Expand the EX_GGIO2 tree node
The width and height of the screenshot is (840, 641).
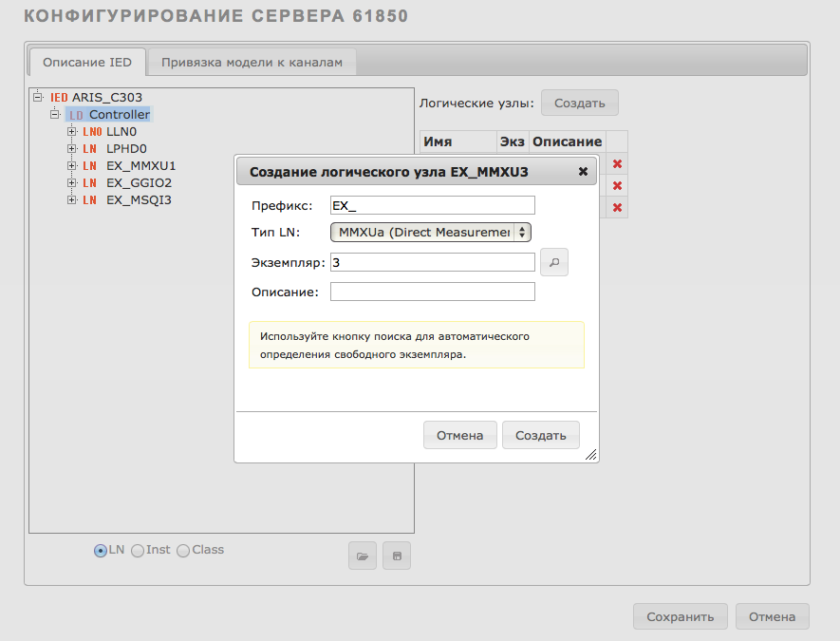[72, 182]
